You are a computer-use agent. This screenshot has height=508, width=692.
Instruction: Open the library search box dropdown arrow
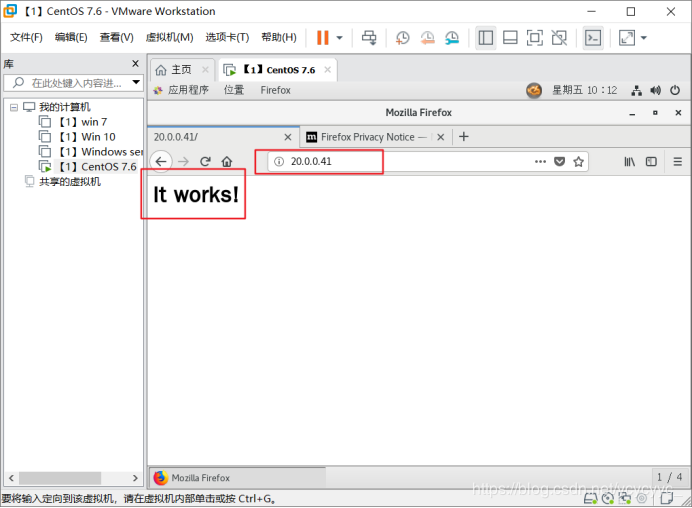click(x=137, y=83)
